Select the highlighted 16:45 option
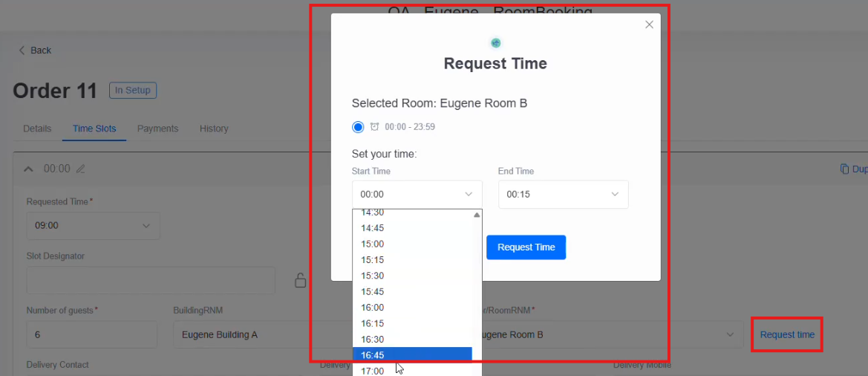Screen dimensions: 868x376 pos(412,355)
